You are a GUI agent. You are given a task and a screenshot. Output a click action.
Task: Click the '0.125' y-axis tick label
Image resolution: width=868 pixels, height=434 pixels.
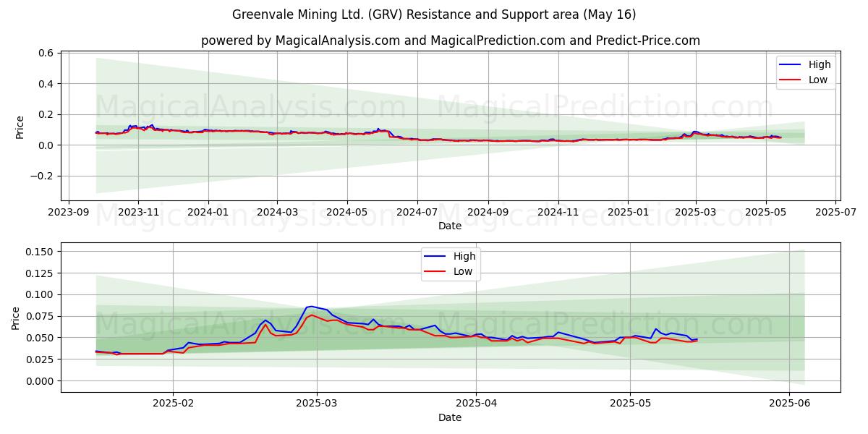click(41, 273)
